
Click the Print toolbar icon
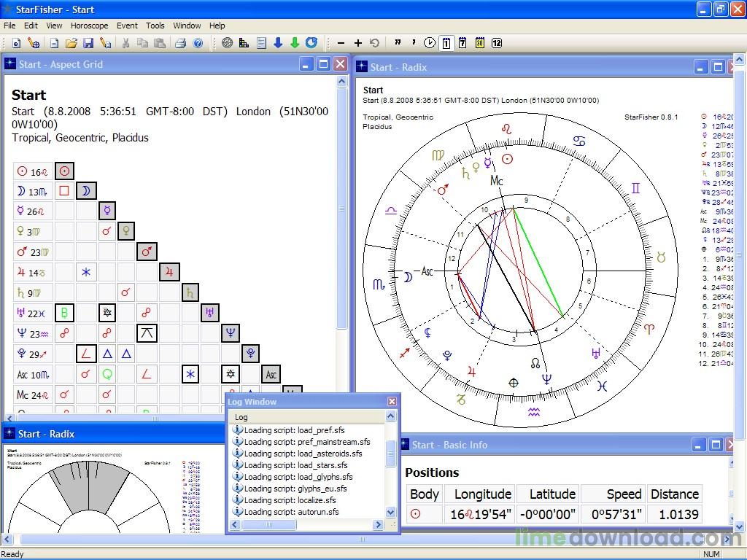point(180,43)
